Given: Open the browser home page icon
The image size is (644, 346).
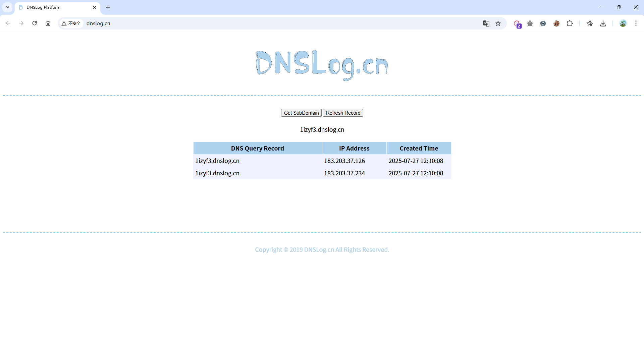Looking at the screenshot, I should [x=48, y=23].
